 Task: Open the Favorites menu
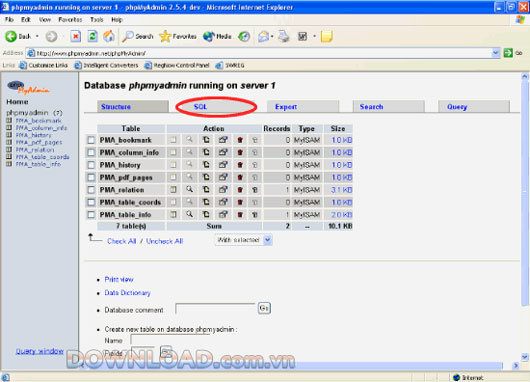[x=70, y=20]
